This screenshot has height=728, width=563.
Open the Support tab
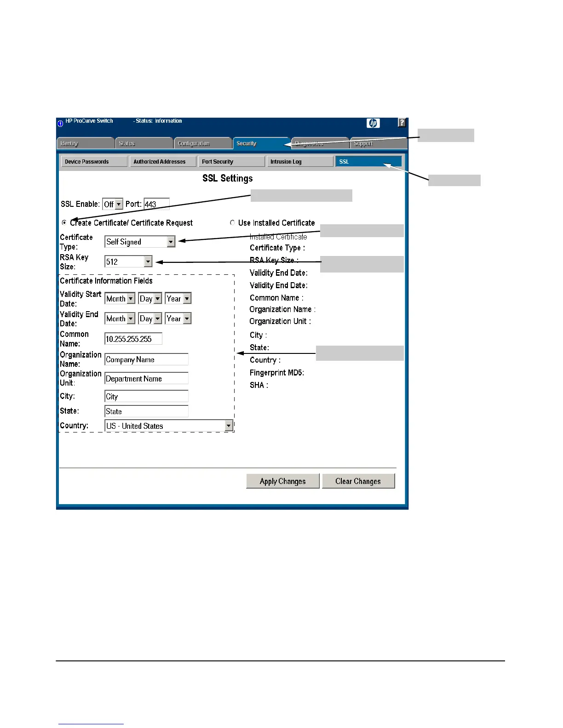click(378, 143)
